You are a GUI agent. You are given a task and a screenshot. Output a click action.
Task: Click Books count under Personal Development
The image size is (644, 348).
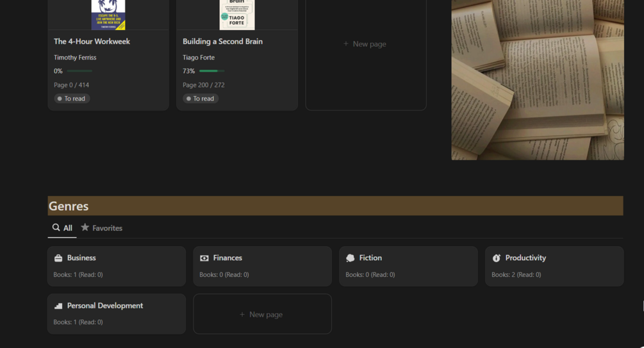click(x=78, y=322)
